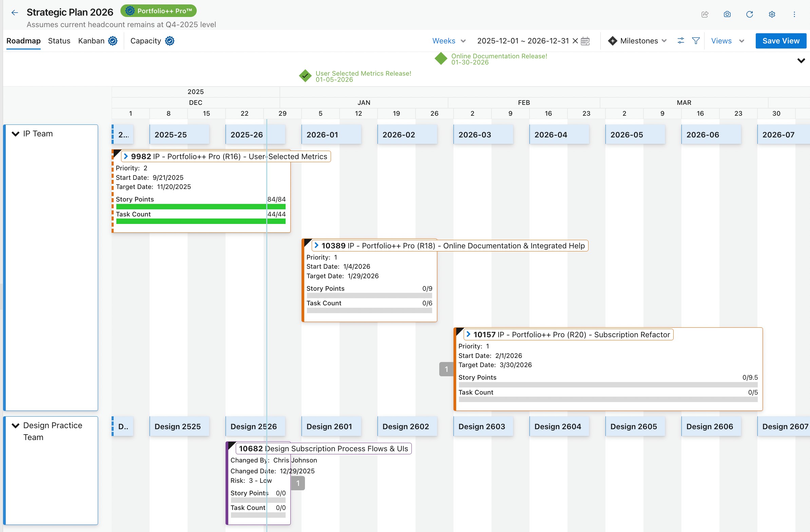Image resolution: width=810 pixels, height=532 pixels.
Task: Expand item 9982 User-Selected Metrics
Action: (126, 156)
